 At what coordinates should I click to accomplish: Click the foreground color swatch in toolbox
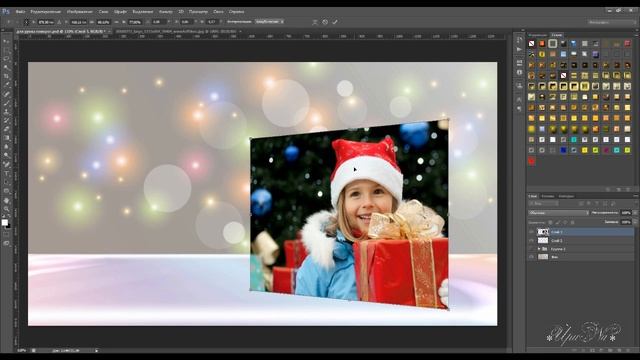pyautogui.click(x=4, y=222)
